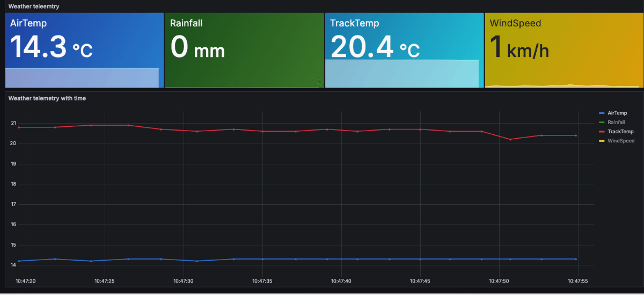Click the red TrackTemp legend color swatch
644x295 pixels.
coord(602,131)
